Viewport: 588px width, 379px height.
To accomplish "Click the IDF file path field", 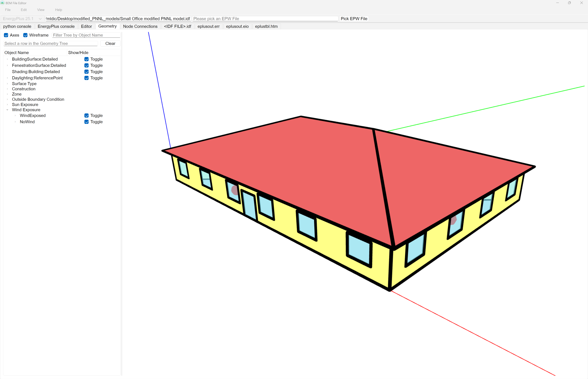I will tap(118, 19).
